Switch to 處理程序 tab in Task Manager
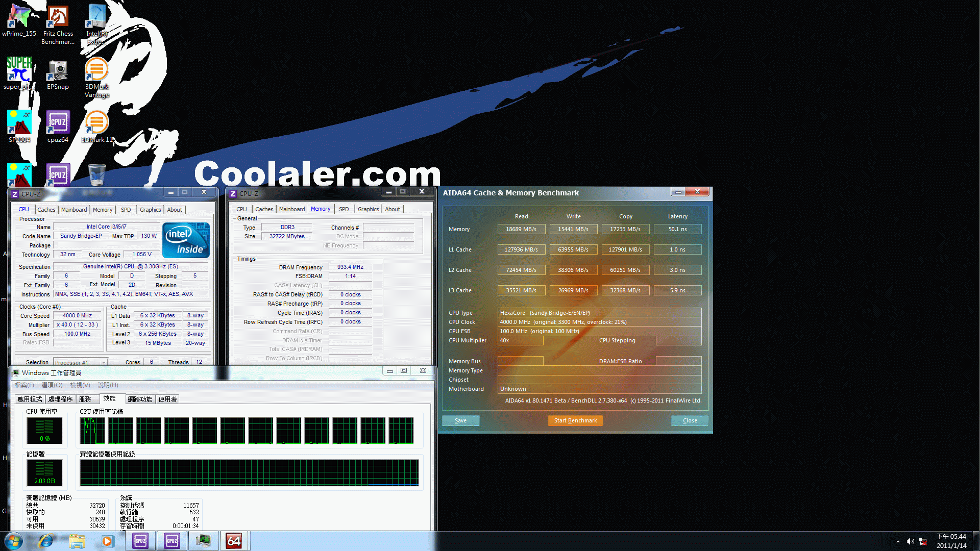The height and width of the screenshot is (551, 980). [61, 399]
